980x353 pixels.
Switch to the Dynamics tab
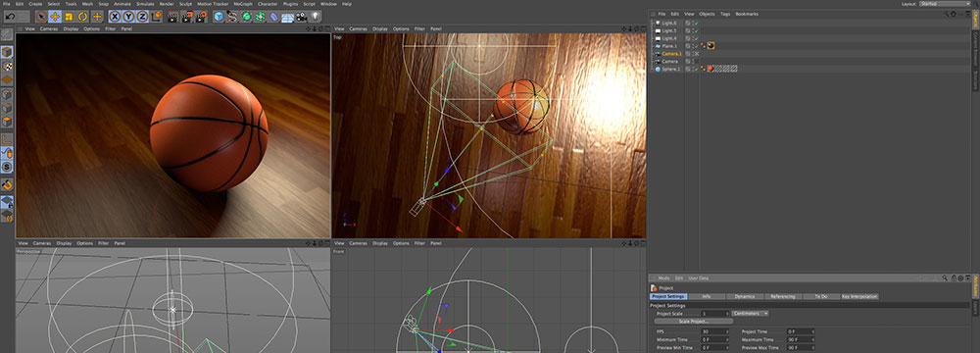[745, 296]
